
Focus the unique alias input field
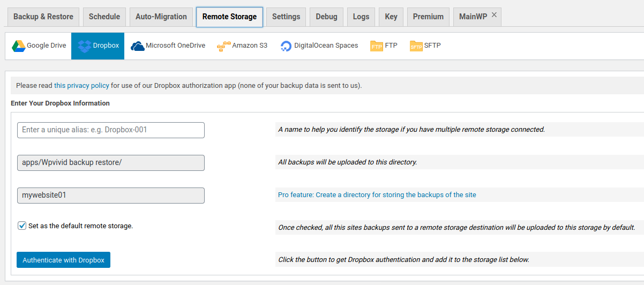coord(111,130)
